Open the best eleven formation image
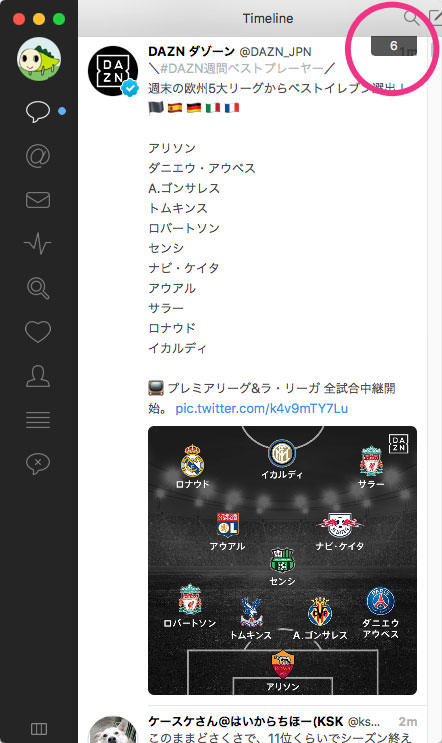Screen dimensions: 442x743 pyautogui.click(x=282, y=560)
